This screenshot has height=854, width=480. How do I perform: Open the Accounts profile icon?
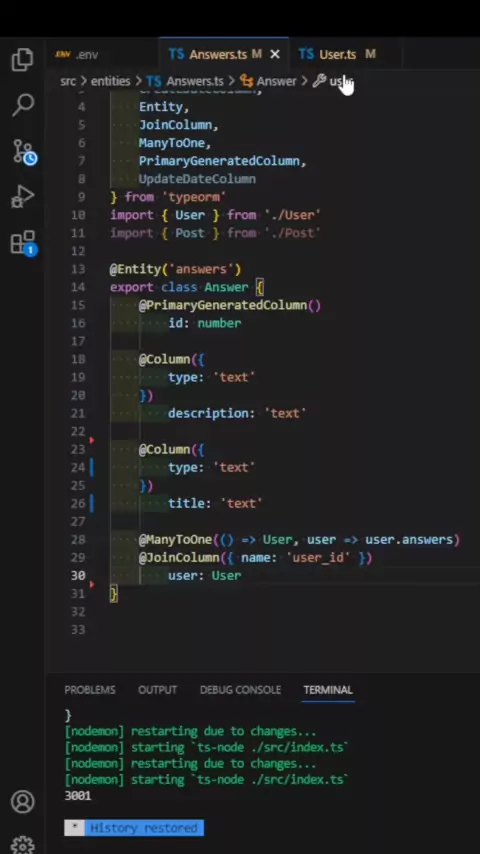click(22, 802)
